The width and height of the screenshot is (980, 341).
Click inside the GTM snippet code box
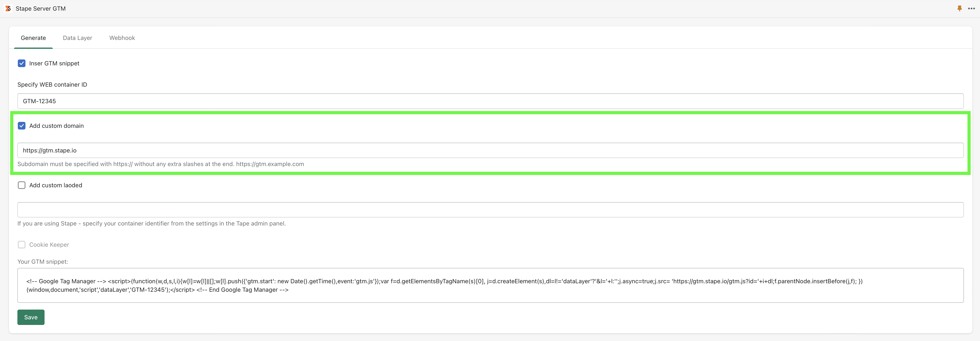click(490, 285)
